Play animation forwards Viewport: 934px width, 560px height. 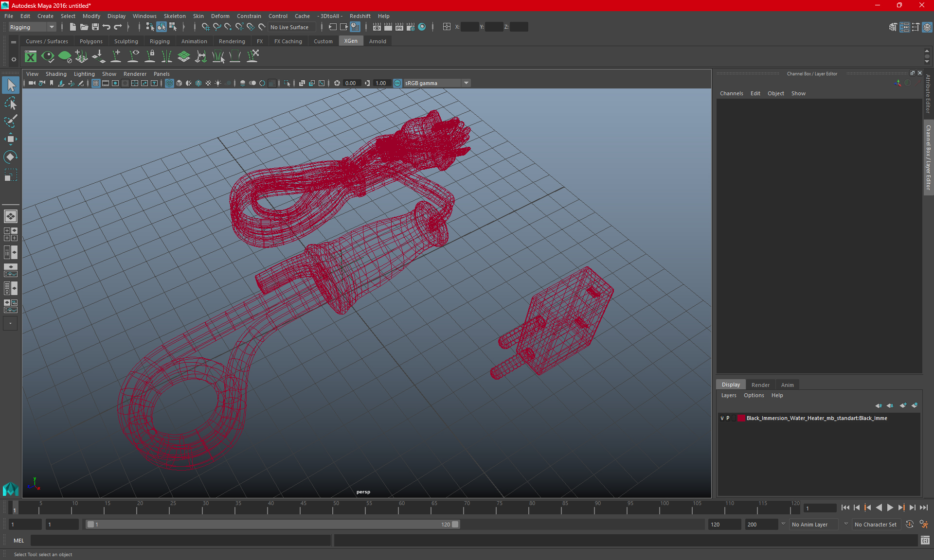tap(890, 507)
